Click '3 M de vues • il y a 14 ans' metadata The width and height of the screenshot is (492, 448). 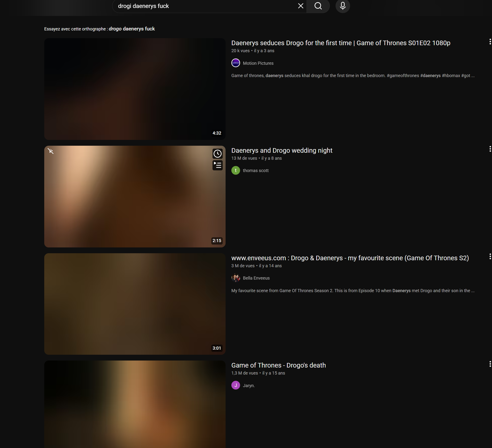tap(257, 266)
